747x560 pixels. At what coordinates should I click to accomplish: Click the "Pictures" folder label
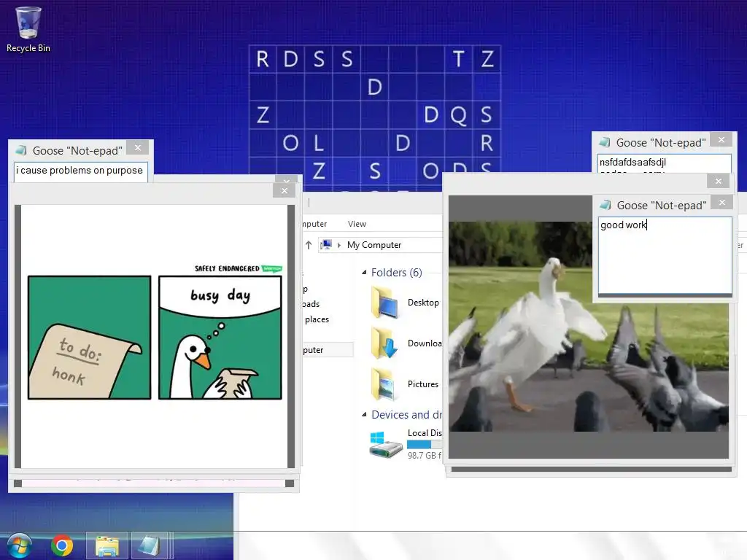click(x=423, y=384)
